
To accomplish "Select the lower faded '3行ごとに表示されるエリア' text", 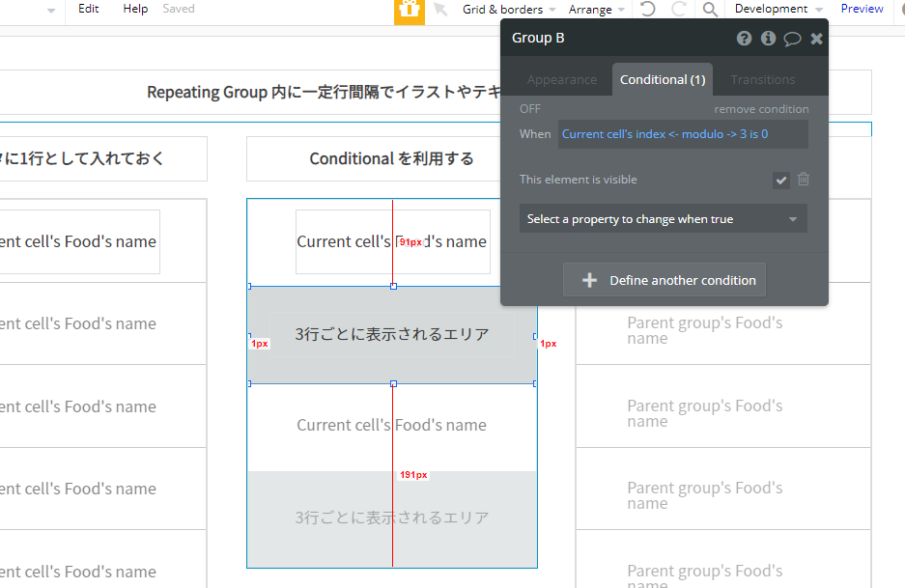I will pyautogui.click(x=392, y=518).
